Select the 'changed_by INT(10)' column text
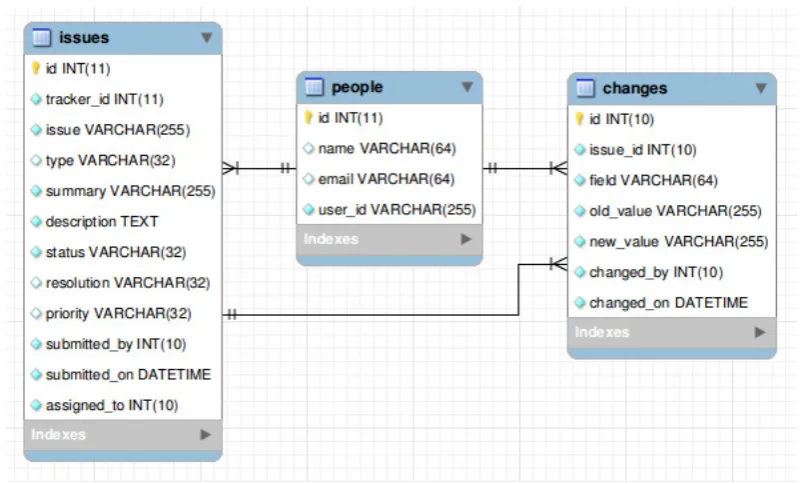Screen dimensions: 805x484 [656, 272]
